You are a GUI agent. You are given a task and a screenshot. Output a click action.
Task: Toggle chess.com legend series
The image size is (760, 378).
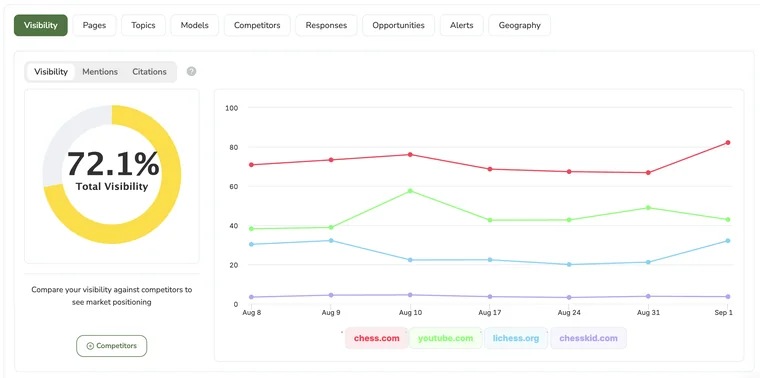pyautogui.click(x=377, y=338)
